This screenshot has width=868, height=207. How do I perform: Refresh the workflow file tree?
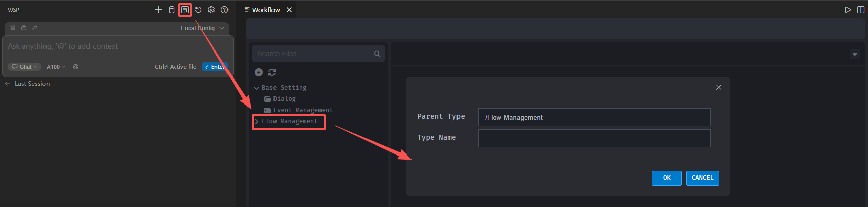(x=272, y=72)
